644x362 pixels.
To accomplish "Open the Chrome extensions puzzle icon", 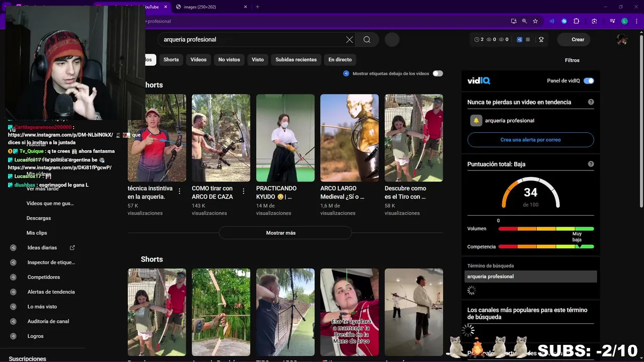I will point(577,21).
